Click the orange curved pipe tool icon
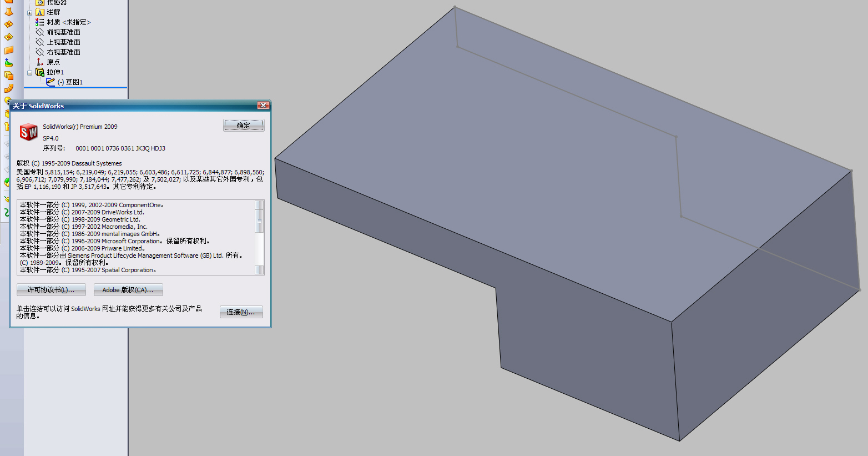Viewport: 868px width, 456px height. tap(8, 88)
